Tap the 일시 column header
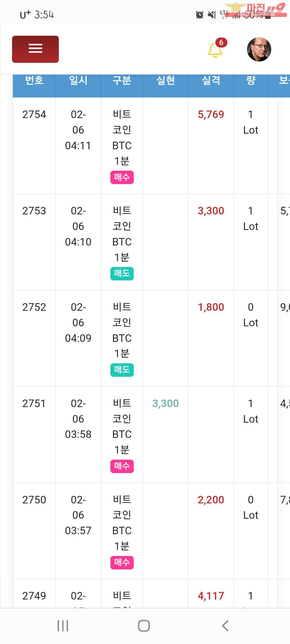Screen dimensions: 290x644 click(78, 80)
